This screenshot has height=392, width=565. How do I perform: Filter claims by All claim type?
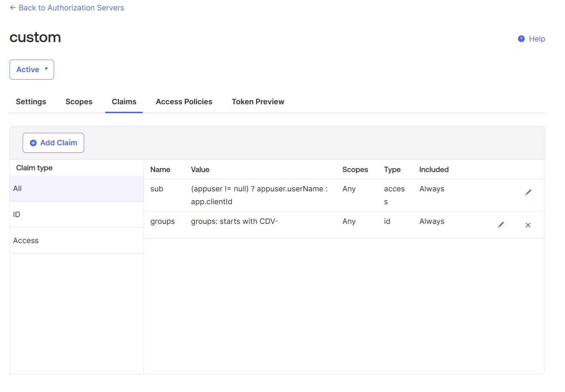17,189
